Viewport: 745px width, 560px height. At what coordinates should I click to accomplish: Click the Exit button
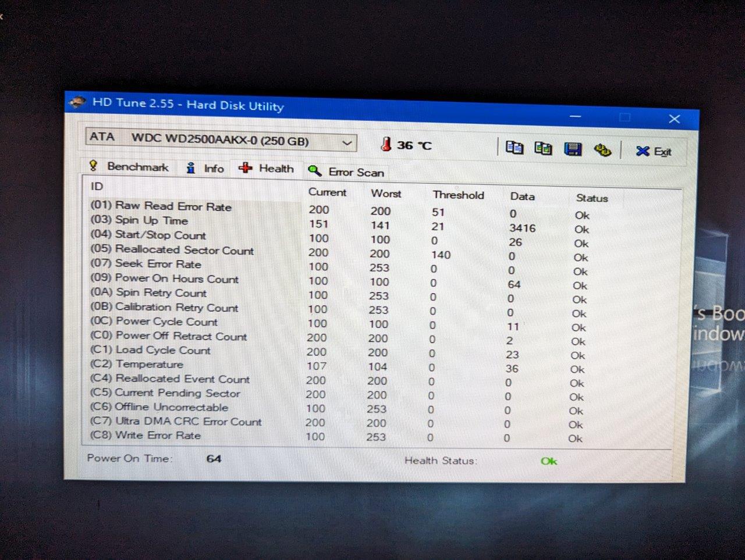(654, 151)
